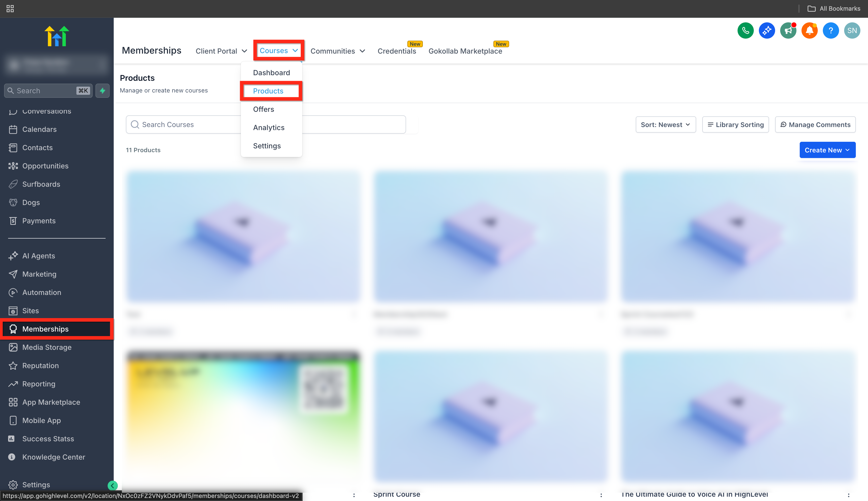868x501 pixels.
Task: Expand the Client Portal dropdown
Action: (x=221, y=51)
